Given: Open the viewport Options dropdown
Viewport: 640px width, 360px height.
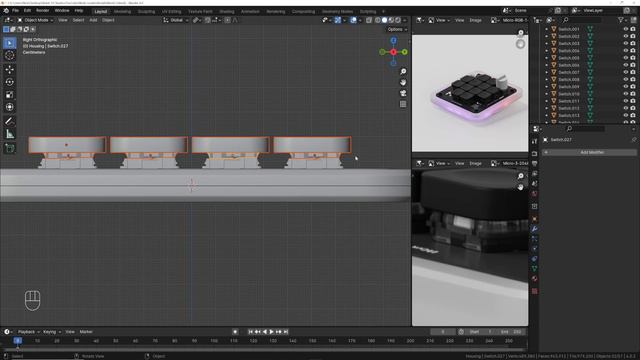Looking at the screenshot, I should pyautogui.click(x=397, y=29).
